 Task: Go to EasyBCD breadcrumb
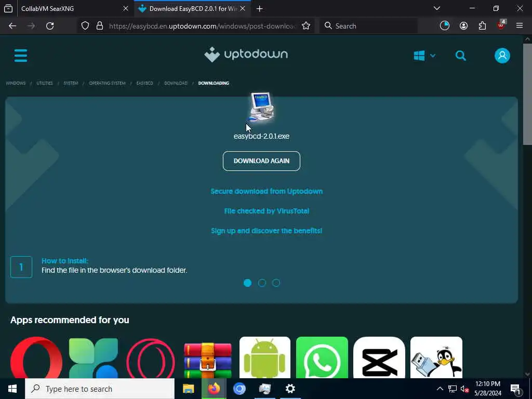(145, 83)
